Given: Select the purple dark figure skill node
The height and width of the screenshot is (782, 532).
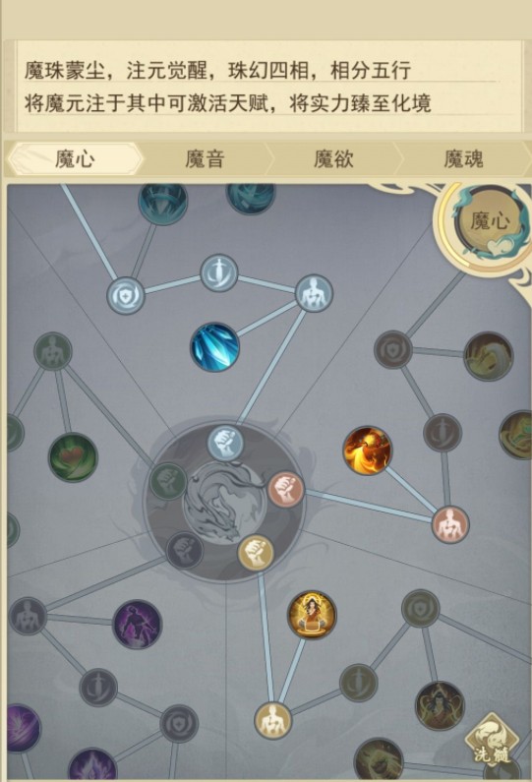Looking at the screenshot, I should click(138, 624).
